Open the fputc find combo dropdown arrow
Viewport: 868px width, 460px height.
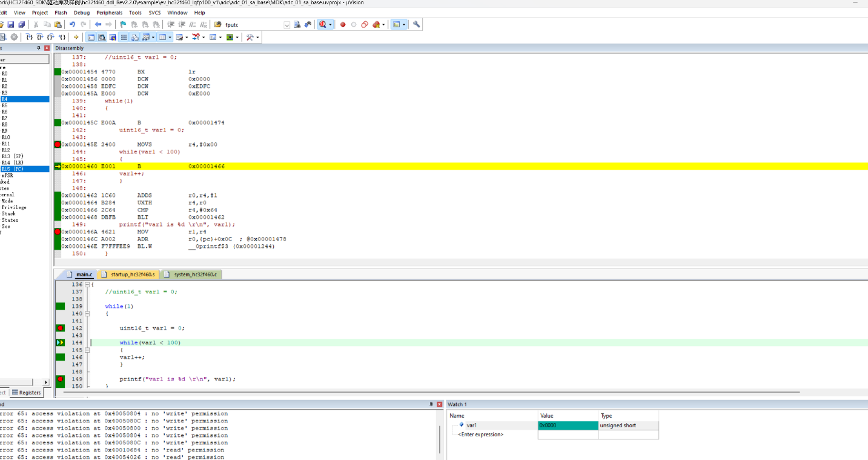287,25
